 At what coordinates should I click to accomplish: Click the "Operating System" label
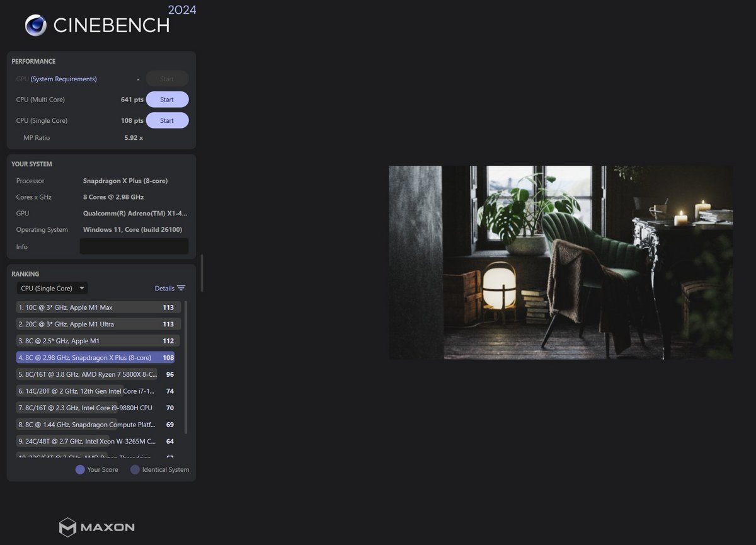tap(42, 230)
